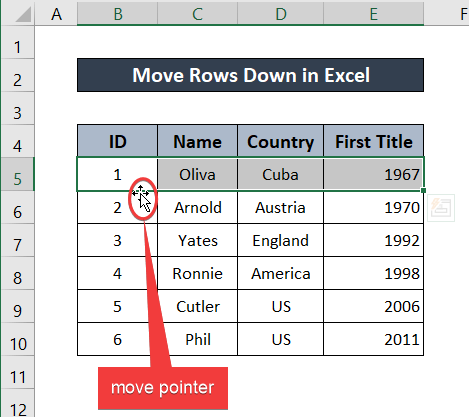The width and height of the screenshot is (469, 417).
Task: Select the Country cell in Phil's row
Action: 280,339
